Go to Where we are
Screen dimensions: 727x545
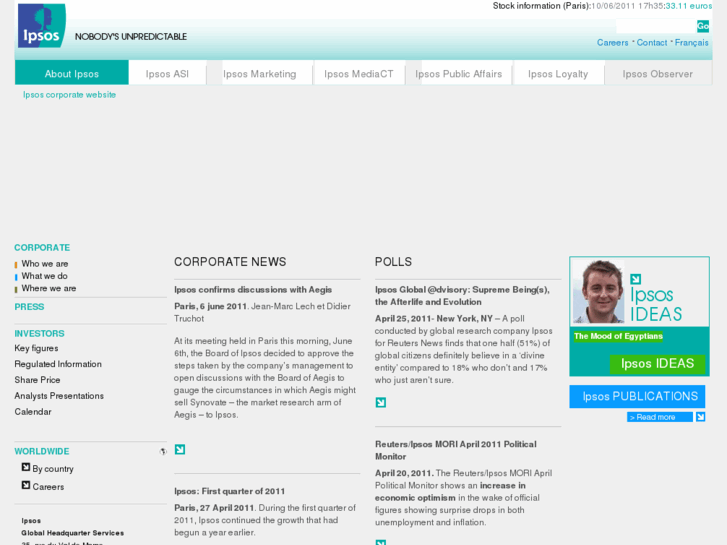(49, 288)
